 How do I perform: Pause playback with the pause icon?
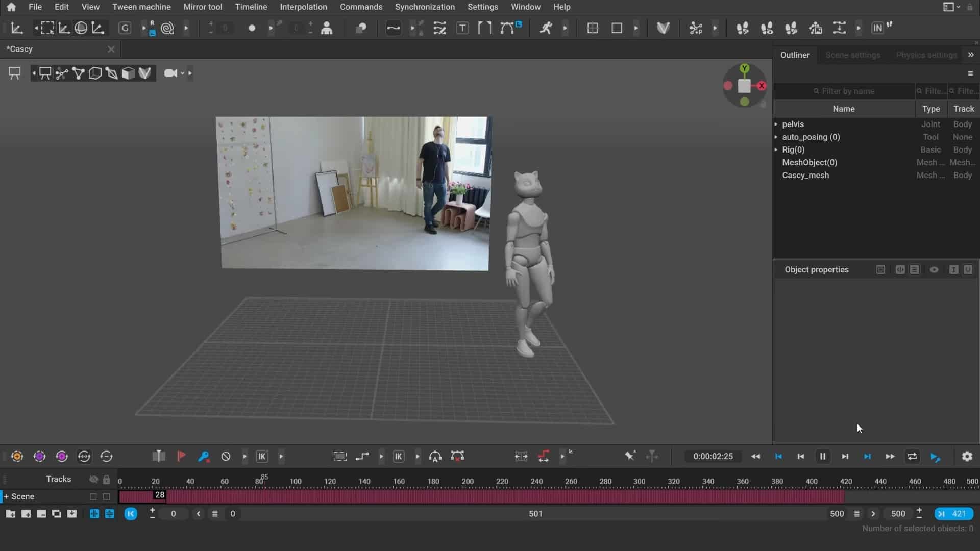[x=822, y=457]
